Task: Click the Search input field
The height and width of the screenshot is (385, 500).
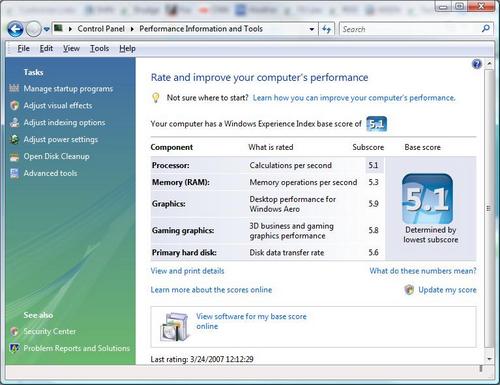Action: point(410,29)
